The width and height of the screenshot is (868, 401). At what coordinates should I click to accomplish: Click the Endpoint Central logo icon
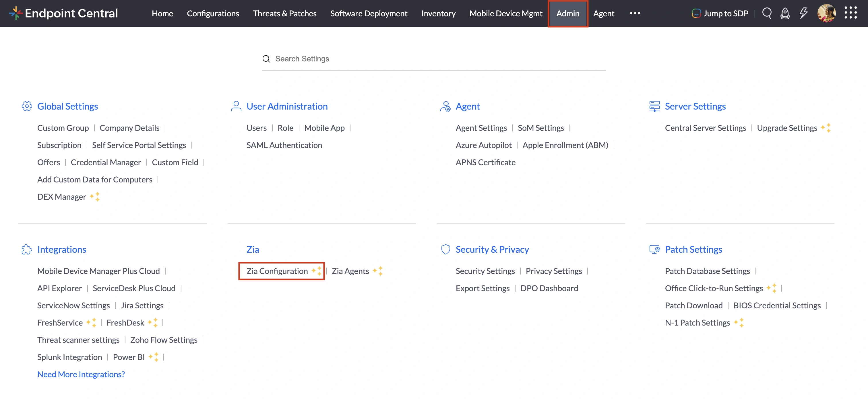tap(15, 13)
